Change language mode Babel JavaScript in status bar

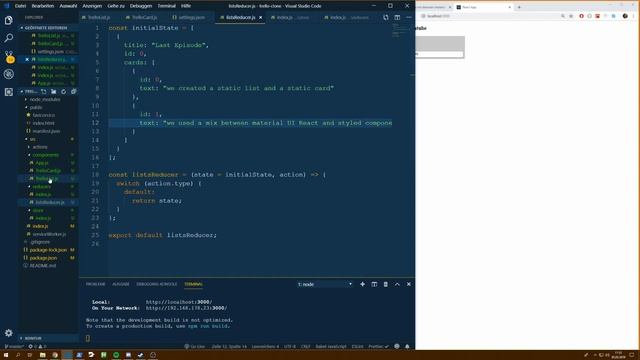(x=331, y=346)
